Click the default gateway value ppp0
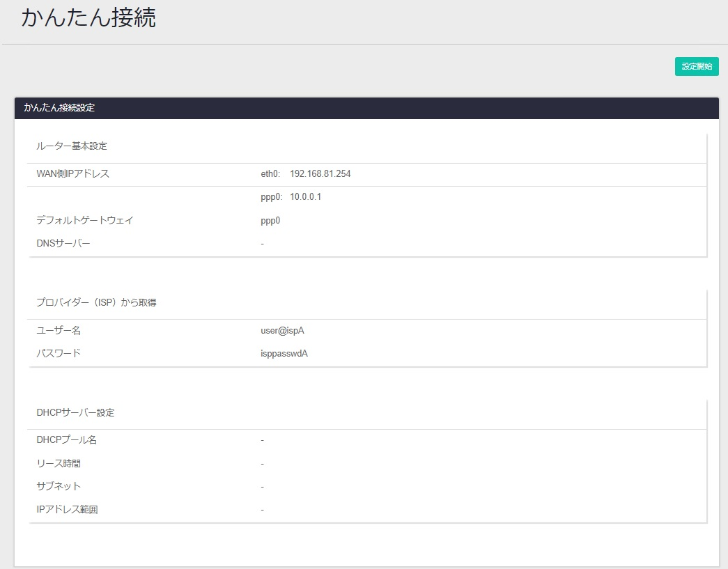 270,221
